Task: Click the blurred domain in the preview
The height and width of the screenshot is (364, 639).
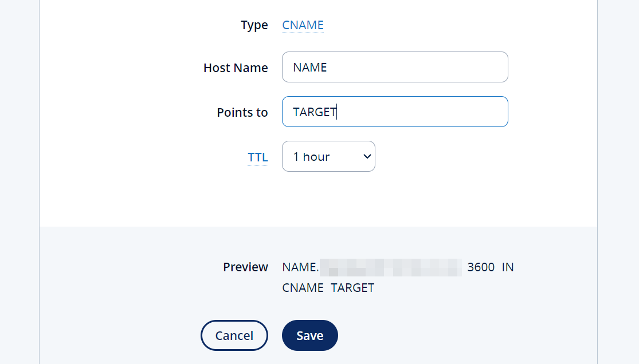Action: pos(390,267)
